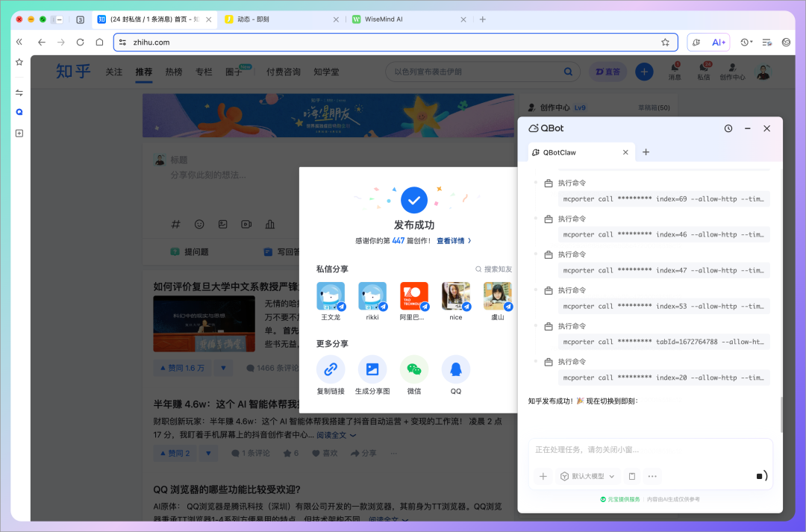Viewport: 806px width, 532px height.
Task: Click the clipboard icon in QBot input bar
Action: 632,476
